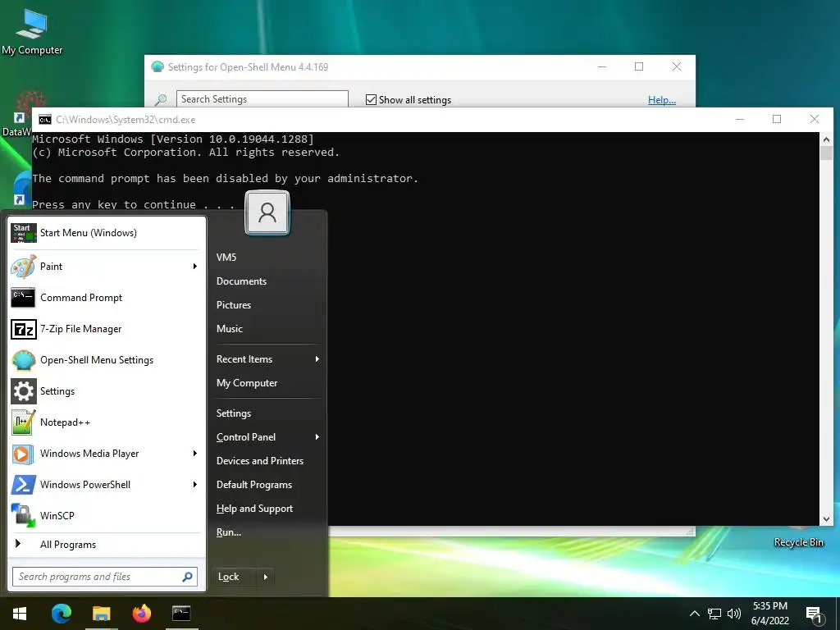Click the search magnifier in start menu
This screenshot has height=630, width=840.
pos(187,577)
